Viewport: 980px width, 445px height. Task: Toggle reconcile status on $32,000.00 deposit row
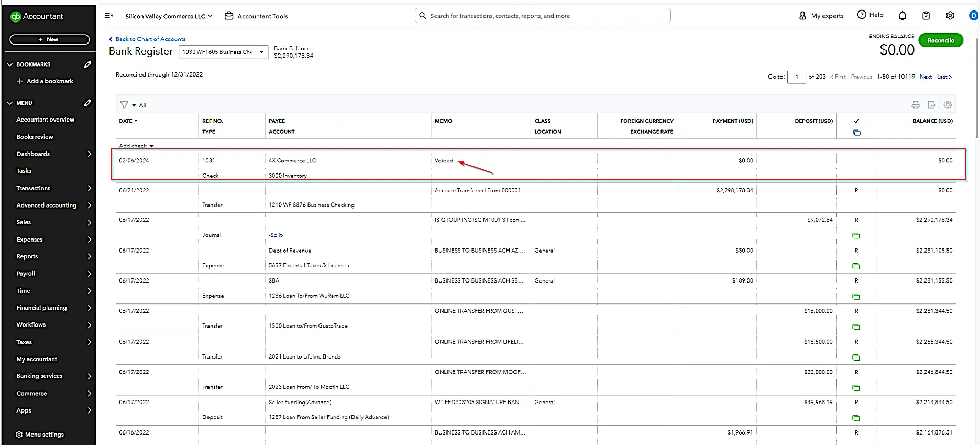tap(856, 372)
